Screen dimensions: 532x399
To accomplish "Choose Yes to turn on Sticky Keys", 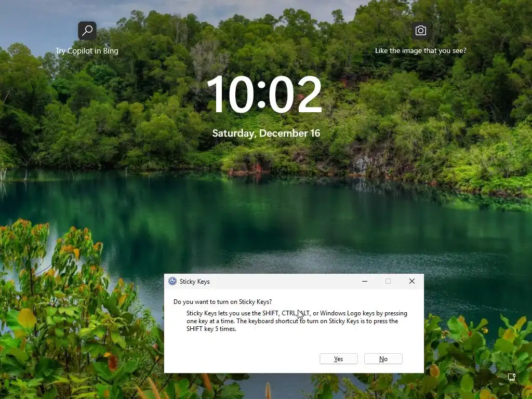I will [338, 358].
